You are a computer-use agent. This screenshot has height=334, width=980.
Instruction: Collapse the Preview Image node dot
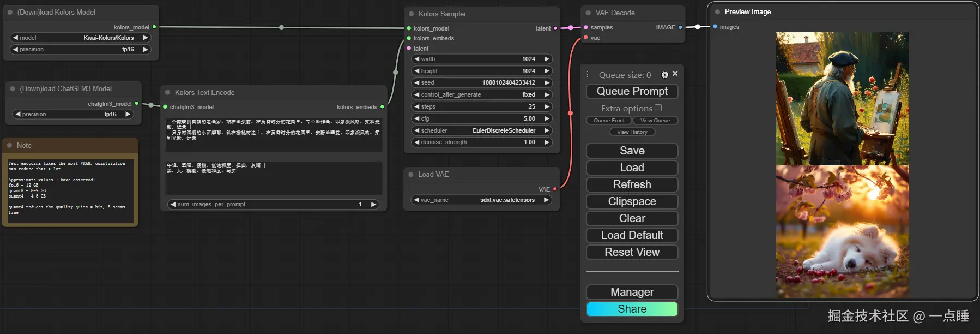tap(717, 11)
